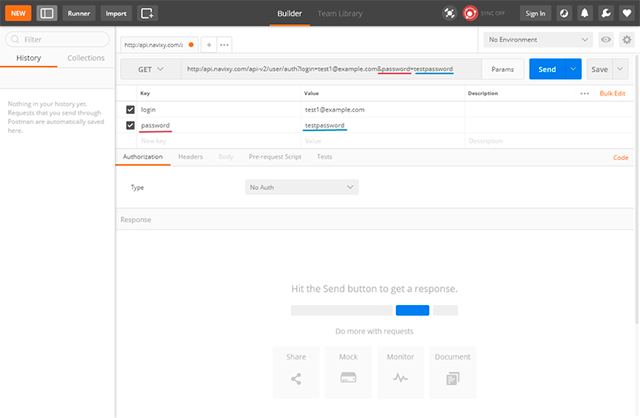Open the Import dialog
Image resolution: width=640 pixels, height=418 pixels.
coord(116,13)
